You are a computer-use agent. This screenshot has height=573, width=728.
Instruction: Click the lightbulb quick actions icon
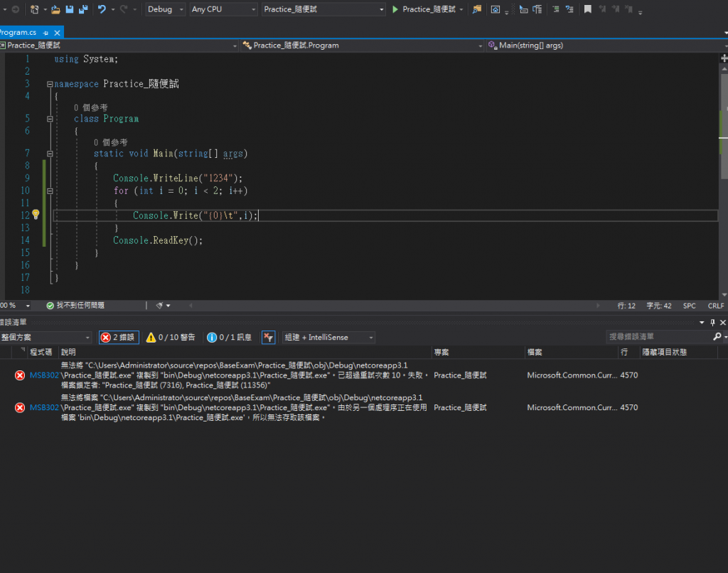click(36, 215)
